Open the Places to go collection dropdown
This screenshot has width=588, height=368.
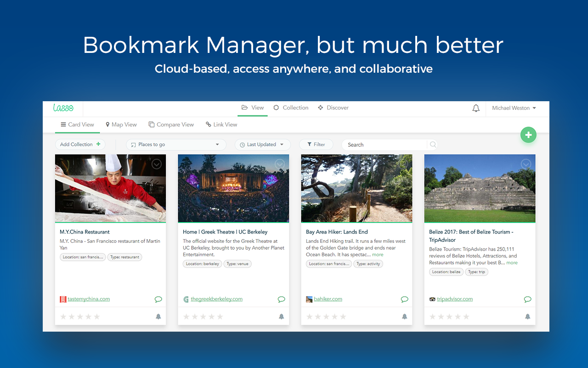click(x=176, y=144)
